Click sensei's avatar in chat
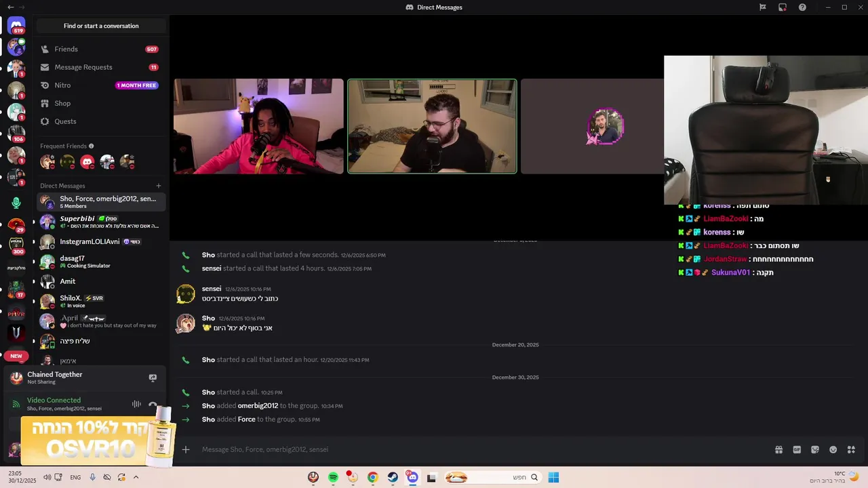 coord(186,294)
